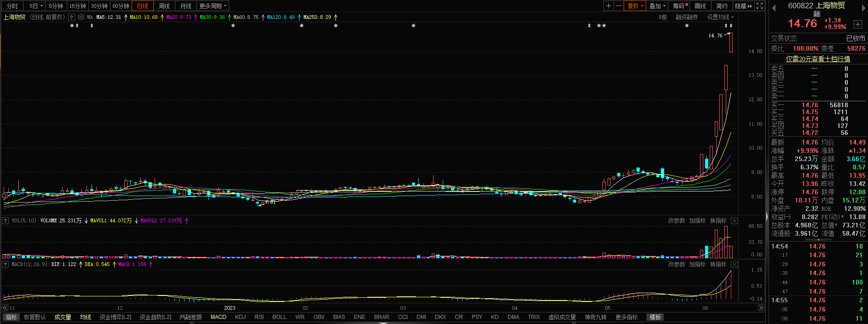The width and height of the screenshot is (868, 324).
Task: Hide the side panel via 隐藏 button
Action: click(x=743, y=6)
